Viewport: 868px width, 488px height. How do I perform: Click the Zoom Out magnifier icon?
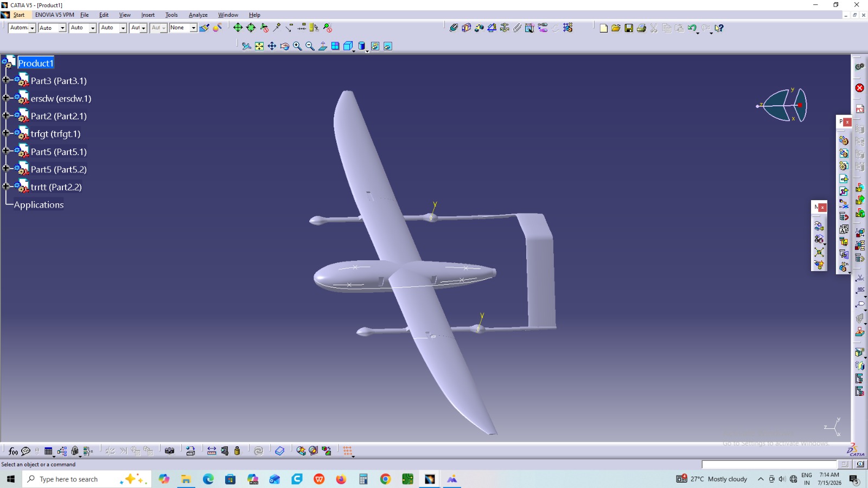coord(310,47)
